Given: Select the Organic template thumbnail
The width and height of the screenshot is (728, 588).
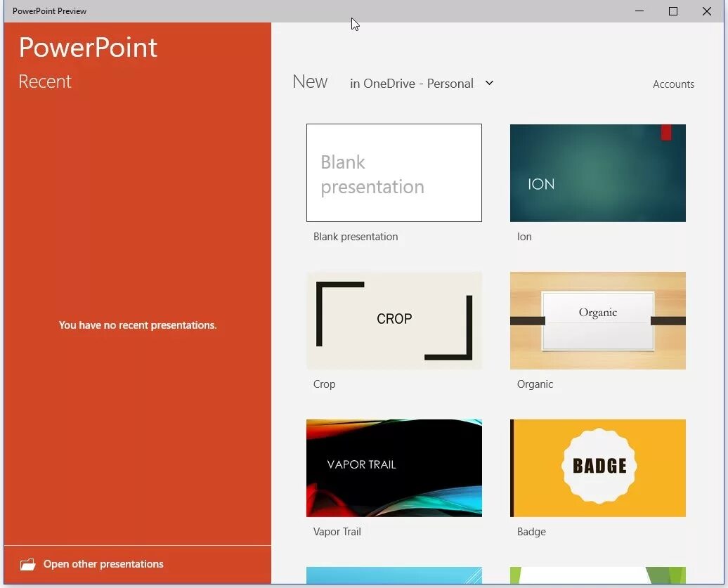Looking at the screenshot, I should point(597,320).
